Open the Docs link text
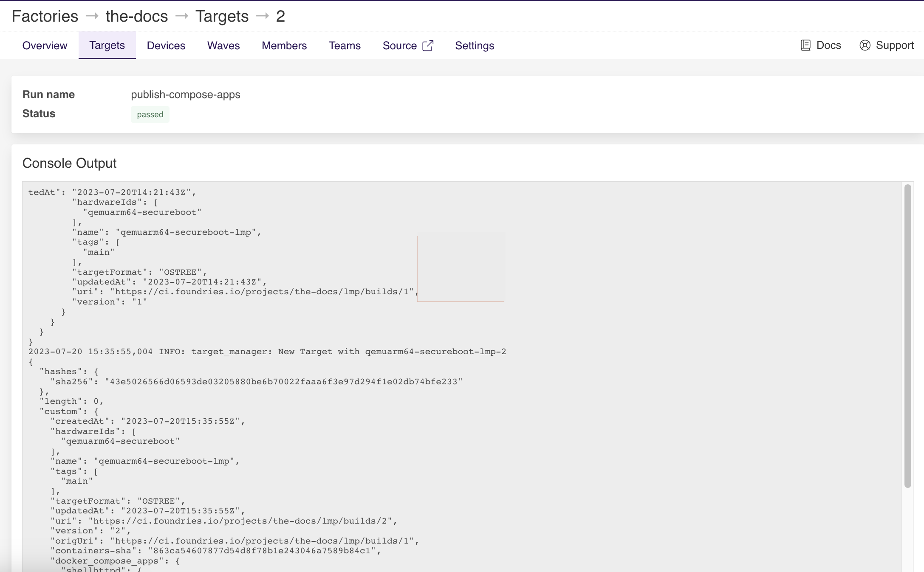924x572 pixels. point(828,45)
